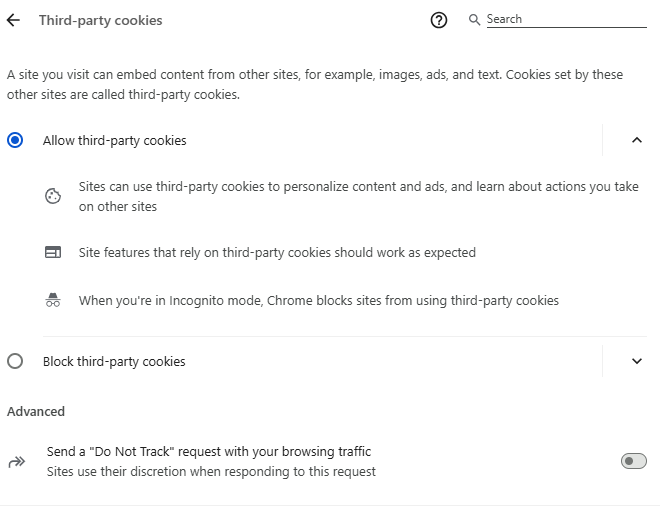The image size is (660, 514).
Task: Click the Incognito mode blocks cookies description
Action: 318,300
